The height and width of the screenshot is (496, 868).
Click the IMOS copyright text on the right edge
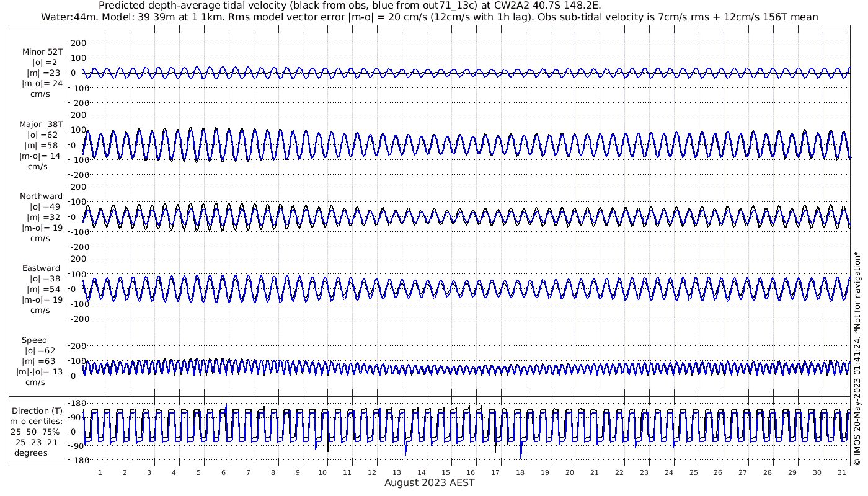857,358
